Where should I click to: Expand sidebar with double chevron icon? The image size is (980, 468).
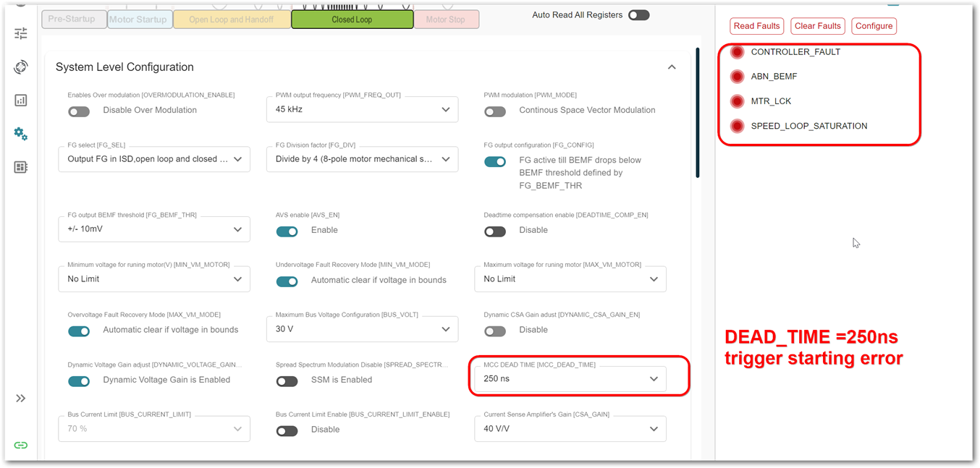click(x=21, y=399)
